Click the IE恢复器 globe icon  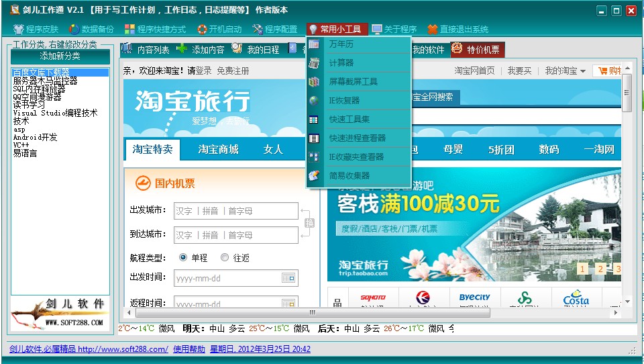click(x=314, y=100)
